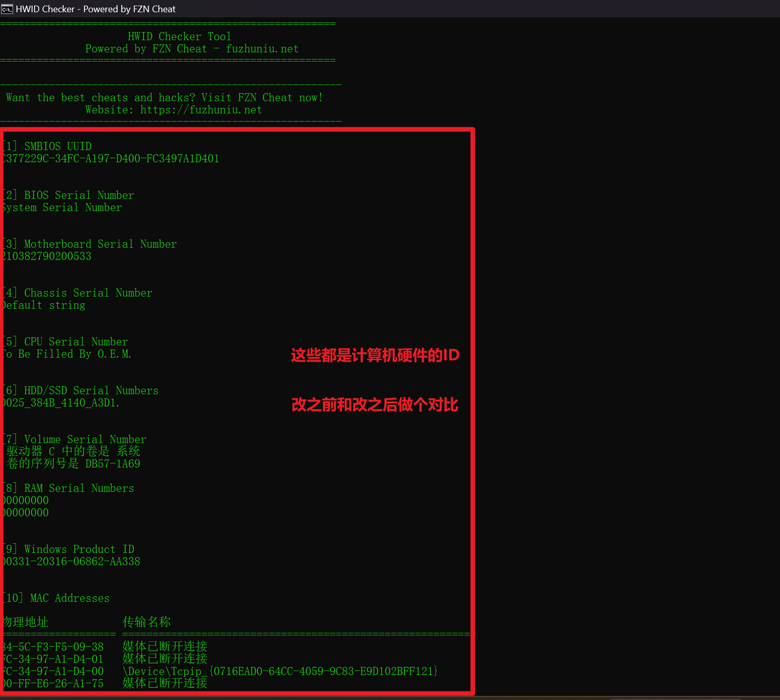Click 'Powered by FZN Cheat - fuzhuniu.net' line
Viewport: 780px width, 700px height.
pyautogui.click(x=192, y=49)
